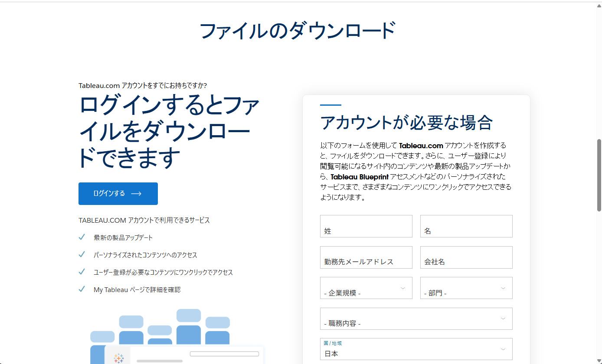
Task: Click the arrow icon inside the ログインする button
Action: (136, 194)
